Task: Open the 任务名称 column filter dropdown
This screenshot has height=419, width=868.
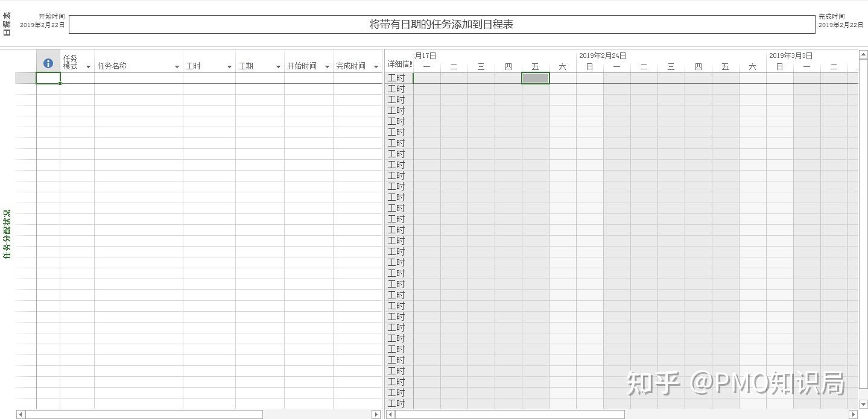Action: 177,66
